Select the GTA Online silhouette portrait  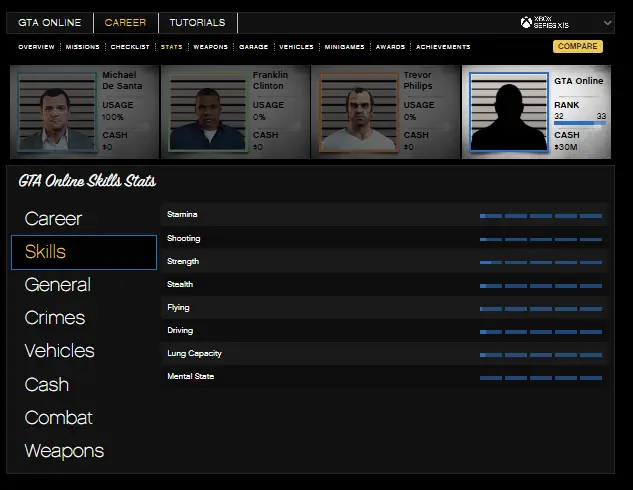click(x=508, y=112)
